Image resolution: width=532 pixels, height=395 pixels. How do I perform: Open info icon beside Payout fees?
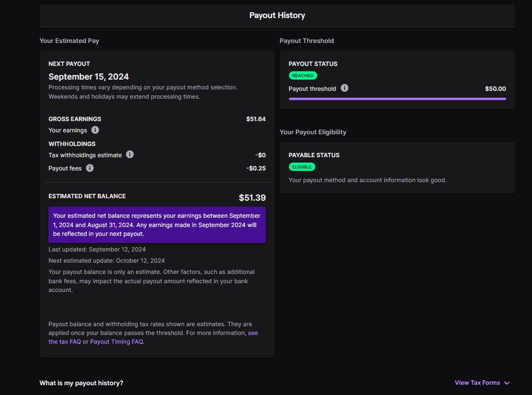pyautogui.click(x=90, y=168)
